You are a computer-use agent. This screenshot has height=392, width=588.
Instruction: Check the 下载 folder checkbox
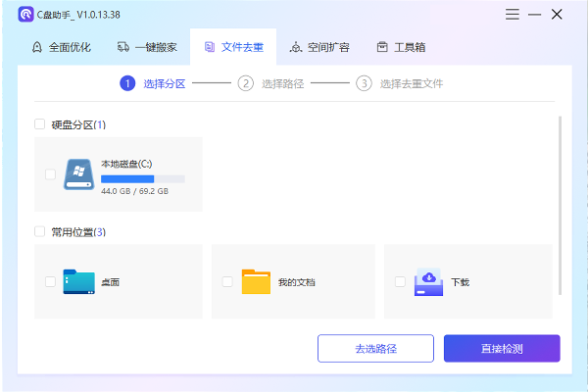coord(400,281)
